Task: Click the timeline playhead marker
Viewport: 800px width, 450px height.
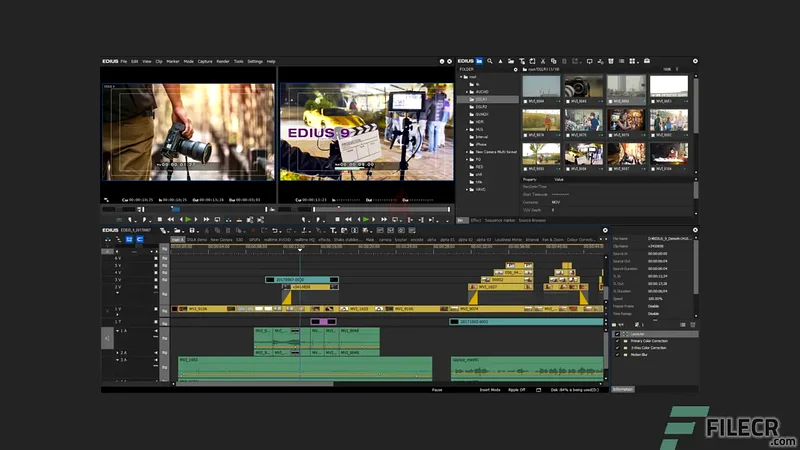Action: pyautogui.click(x=300, y=250)
